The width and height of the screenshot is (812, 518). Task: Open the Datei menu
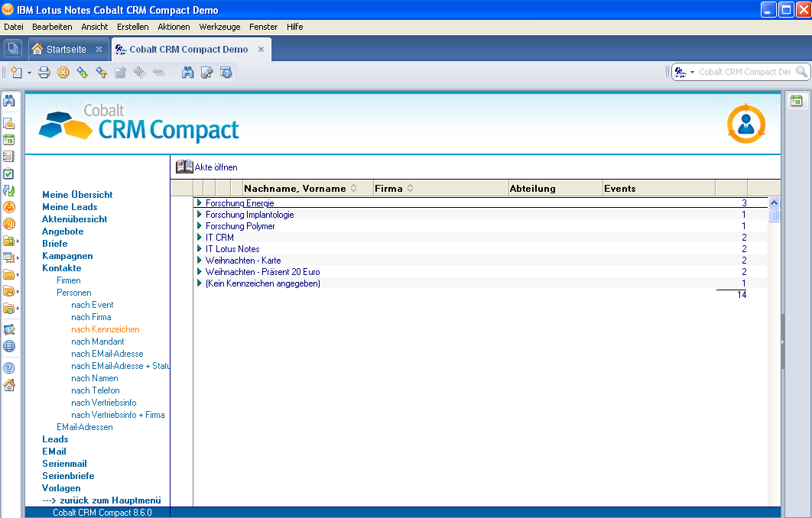[14, 27]
